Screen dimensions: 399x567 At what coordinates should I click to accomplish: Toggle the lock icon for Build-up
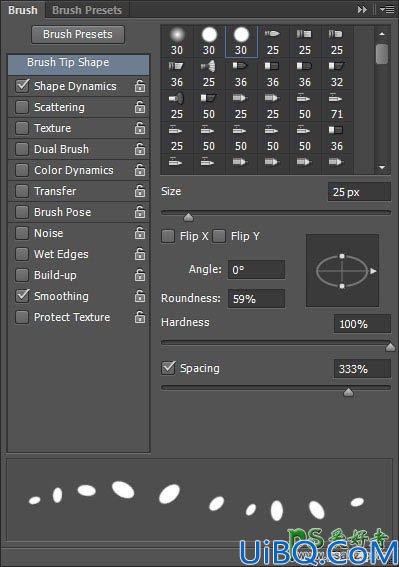[140, 275]
